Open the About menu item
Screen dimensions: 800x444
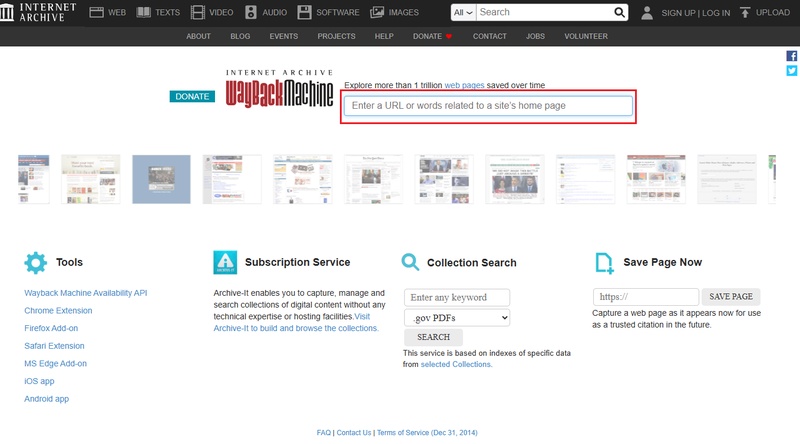point(198,36)
